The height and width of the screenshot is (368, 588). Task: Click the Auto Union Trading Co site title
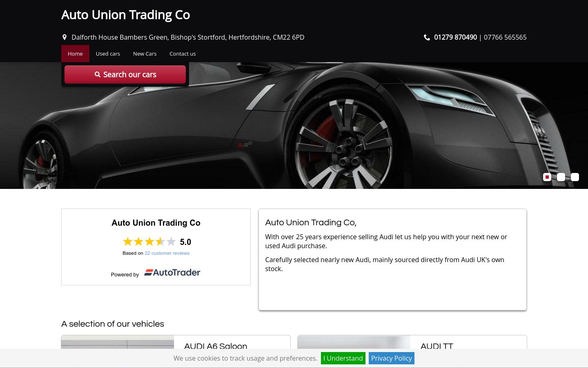point(125,15)
